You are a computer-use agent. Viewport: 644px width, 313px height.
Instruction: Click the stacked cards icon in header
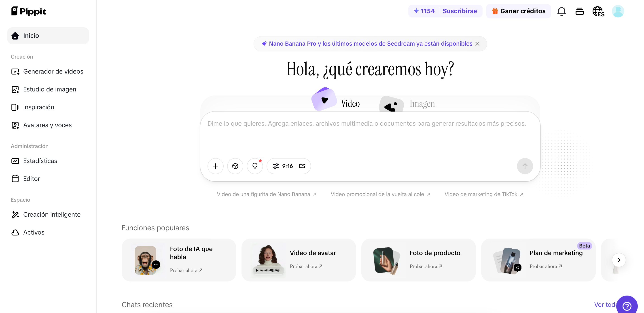[x=579, y=11]
